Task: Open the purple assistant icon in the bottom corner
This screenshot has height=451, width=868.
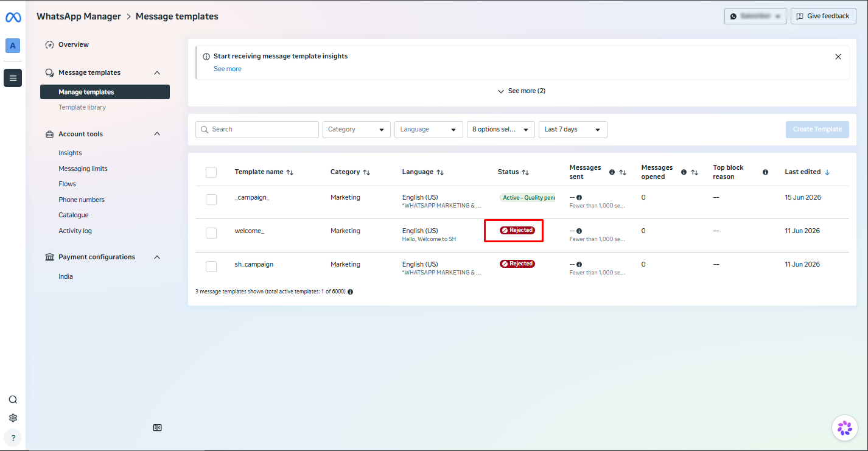Action: point(845,428)
